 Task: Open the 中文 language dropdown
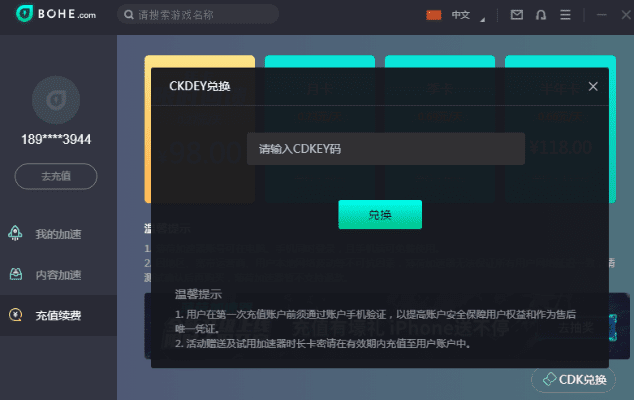coord(468,15)
